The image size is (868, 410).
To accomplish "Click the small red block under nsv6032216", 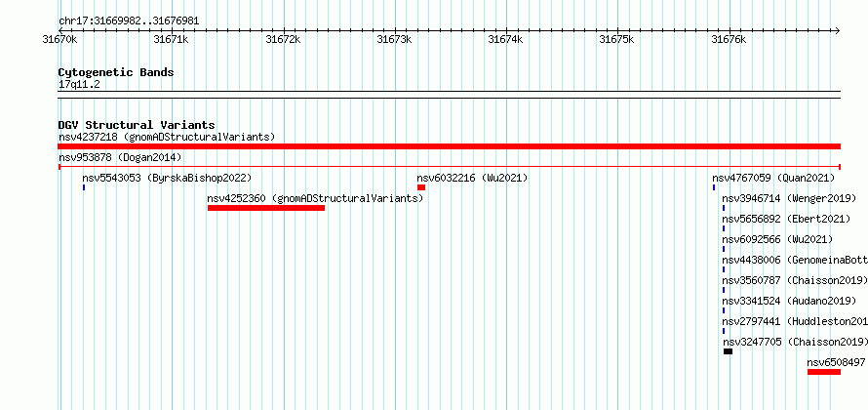I will 421,187.
